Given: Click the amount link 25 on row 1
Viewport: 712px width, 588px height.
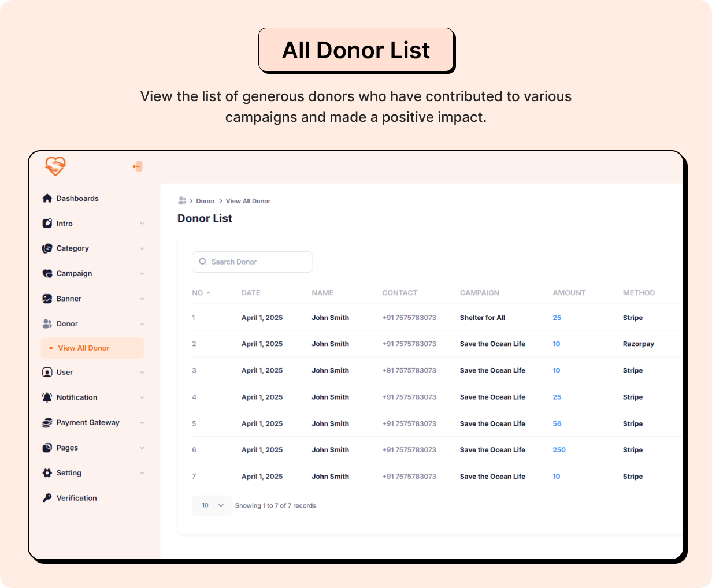Looking at the screenshot, I should (x=557, y=318).
